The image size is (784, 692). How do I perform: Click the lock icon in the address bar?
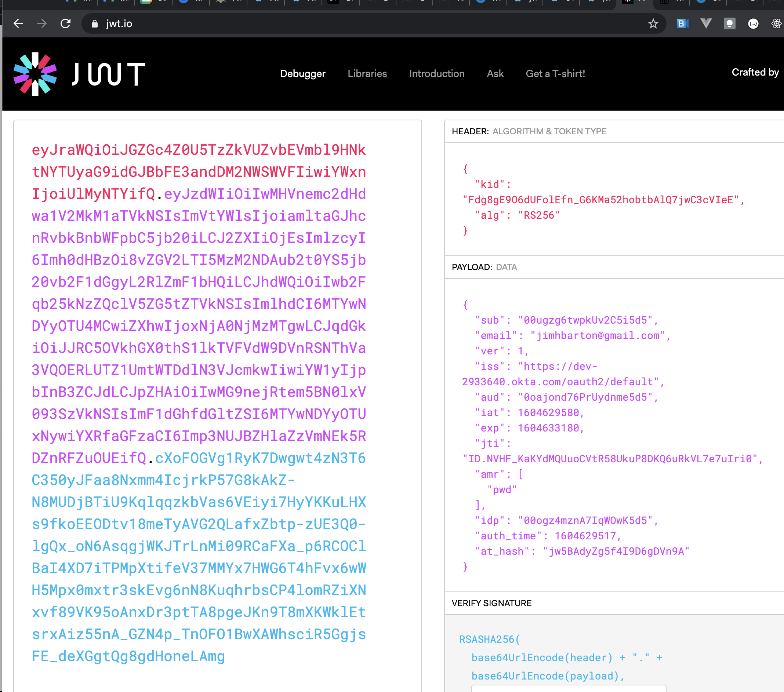[x=94, y=24]
